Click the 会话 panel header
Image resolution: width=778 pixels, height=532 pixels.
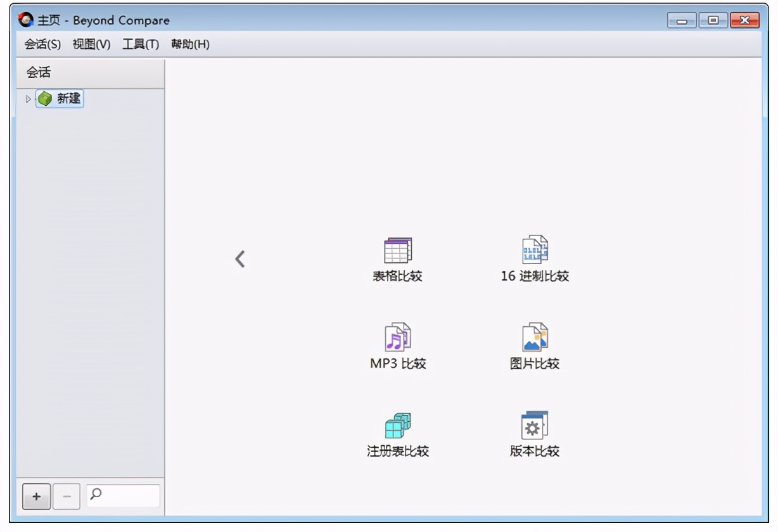pyautogui.click(x=90, y=73)
